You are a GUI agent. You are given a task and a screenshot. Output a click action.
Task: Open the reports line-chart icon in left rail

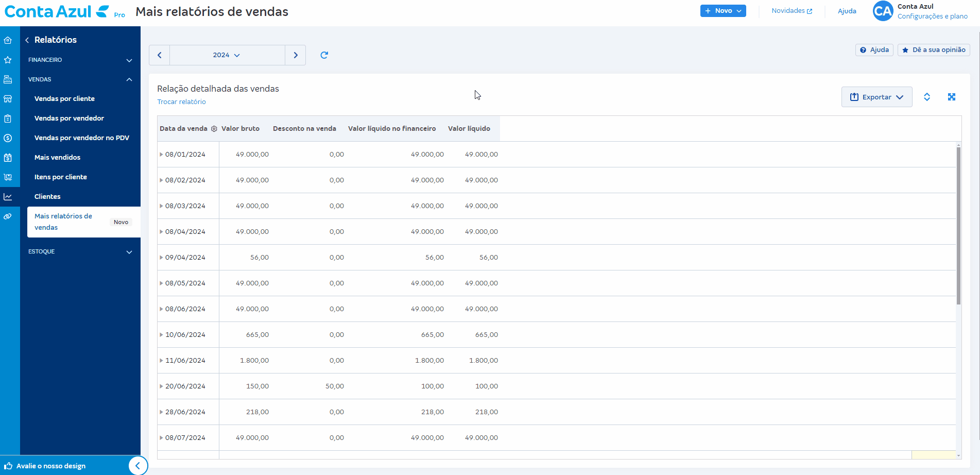pos(8,197)
